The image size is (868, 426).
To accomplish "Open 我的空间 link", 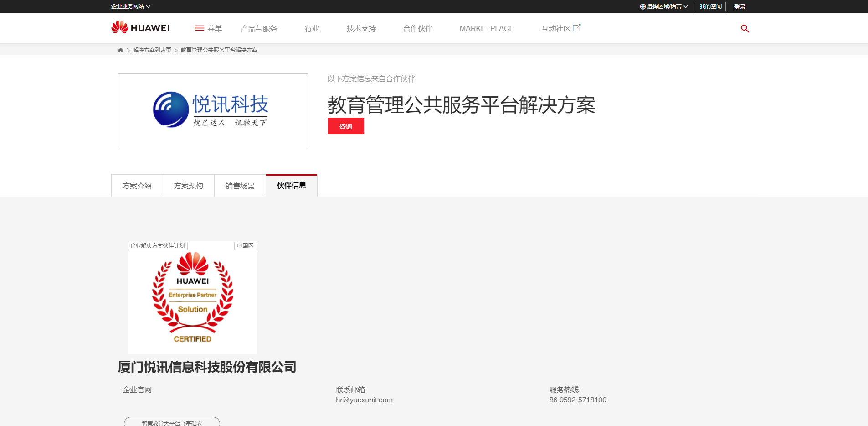I will pos(711,6).
